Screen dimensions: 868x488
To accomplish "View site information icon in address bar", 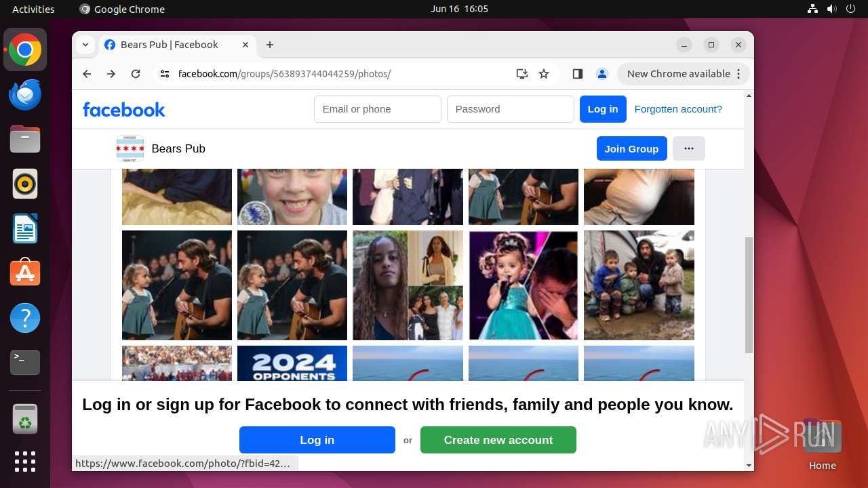I will pos(165,74).
